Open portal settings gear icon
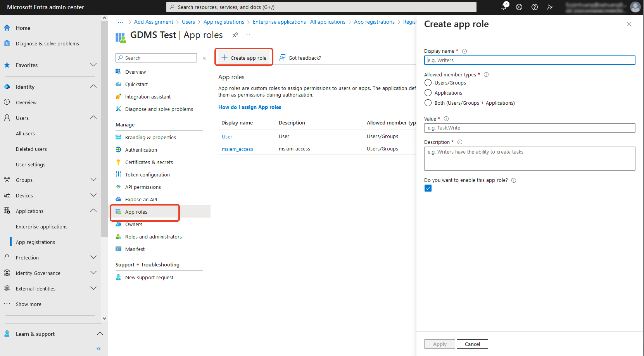The height and width of the screenshot is (356, 644). [x=519, y=7]
